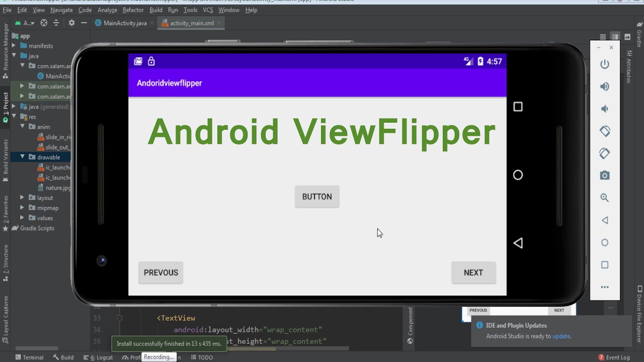The height and width of the screenshot is (362, 644).
Task: Open the Attributes side panel
Action: (x=629, y=67)
